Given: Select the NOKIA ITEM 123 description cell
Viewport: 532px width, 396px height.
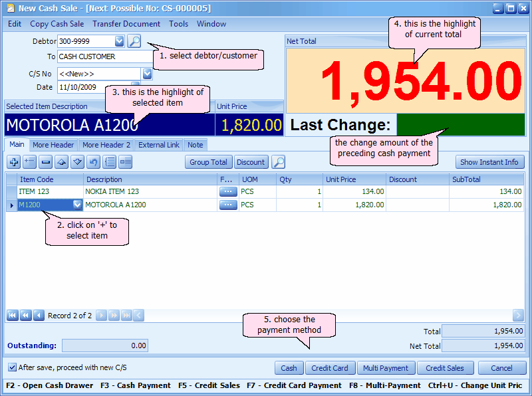Looking at the screenshot, I should (150, 191).
